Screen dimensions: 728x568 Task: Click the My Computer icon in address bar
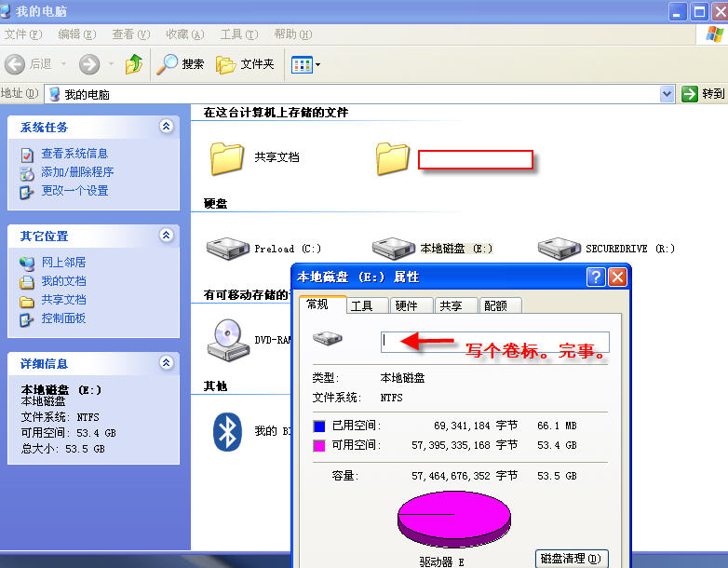point(54,94)
